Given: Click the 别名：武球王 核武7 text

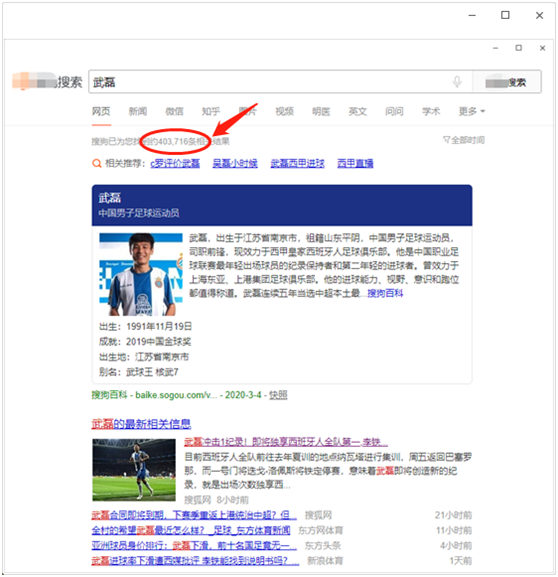Looking at the screenshot, I should [x=139, y=372].
